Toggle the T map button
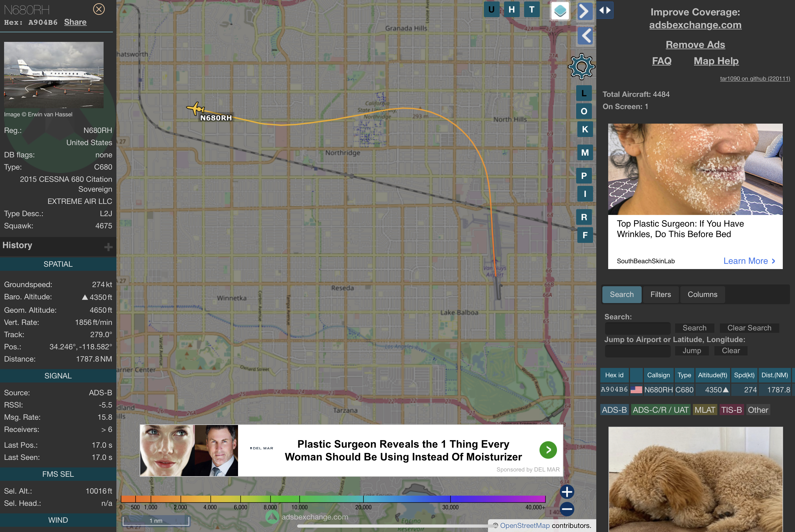The width and height of the screenshot is (795, 532). 532,10
